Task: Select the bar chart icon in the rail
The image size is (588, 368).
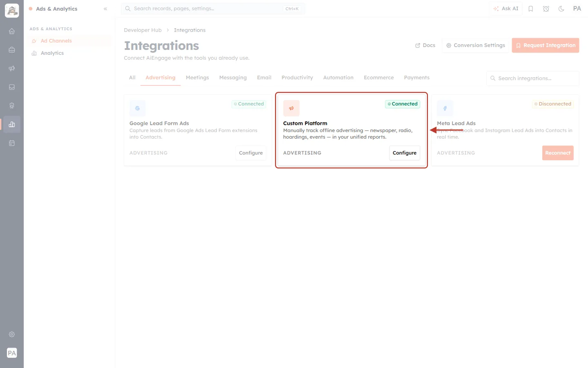Action: [x=12, y=124]
